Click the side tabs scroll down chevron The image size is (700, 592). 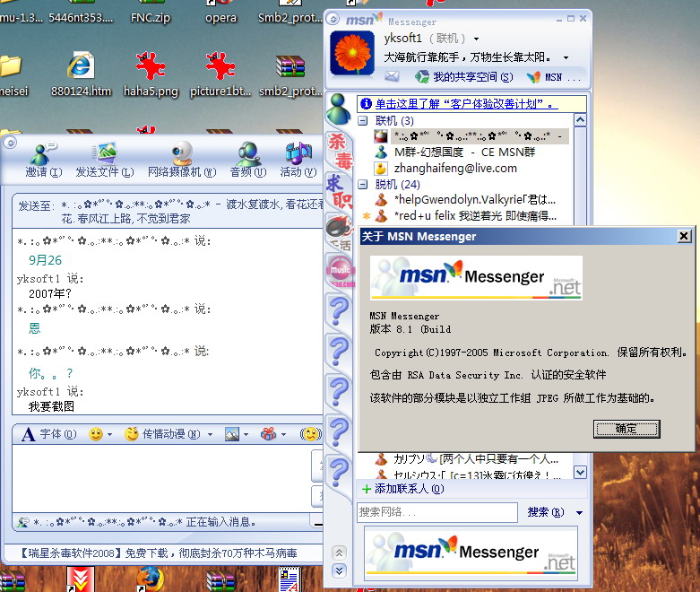(x=340, y=570)
